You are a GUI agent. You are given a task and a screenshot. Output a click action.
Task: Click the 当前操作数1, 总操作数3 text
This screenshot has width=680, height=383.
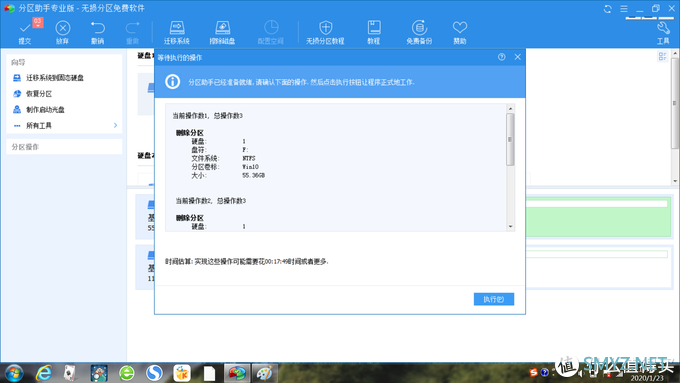pyautogui.click(x=208, y=116)
